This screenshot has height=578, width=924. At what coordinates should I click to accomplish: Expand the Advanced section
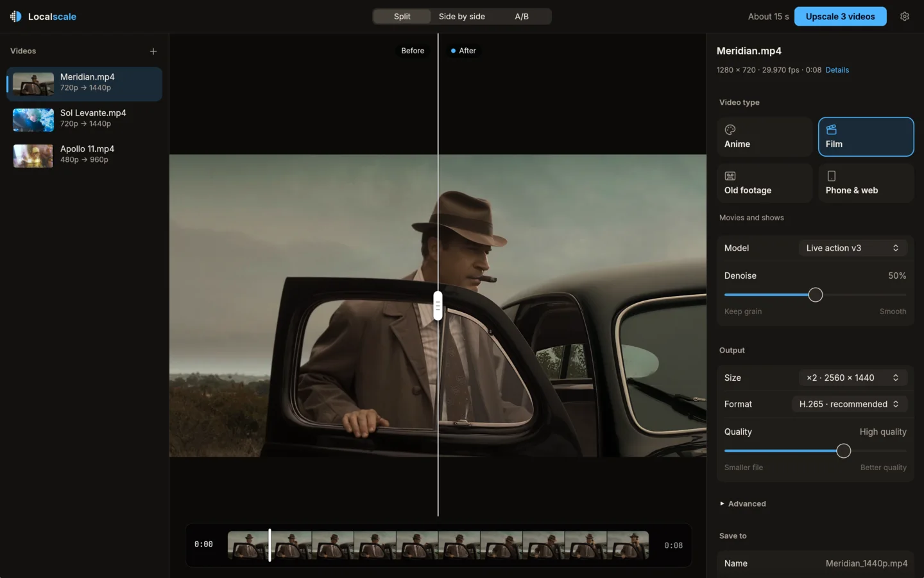click(x=743, y=504)
